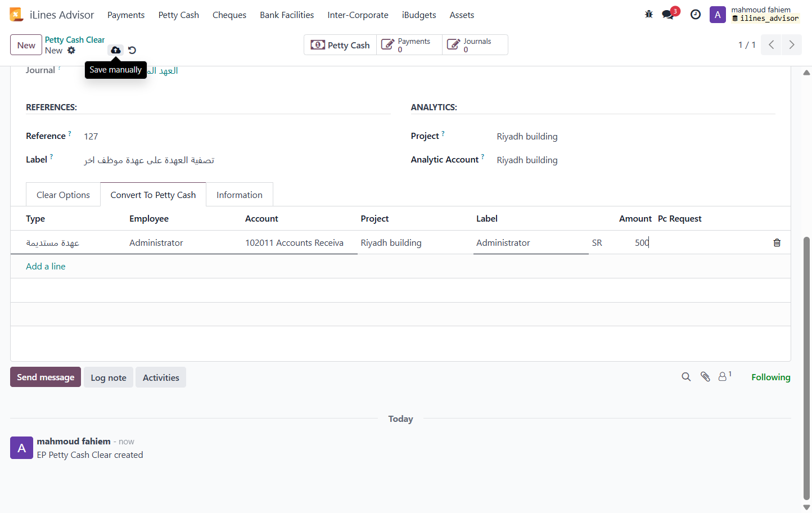Save the record manually with the cloud icon
Viewport: 812px width, 513px height.
click(x=115, y=50)
